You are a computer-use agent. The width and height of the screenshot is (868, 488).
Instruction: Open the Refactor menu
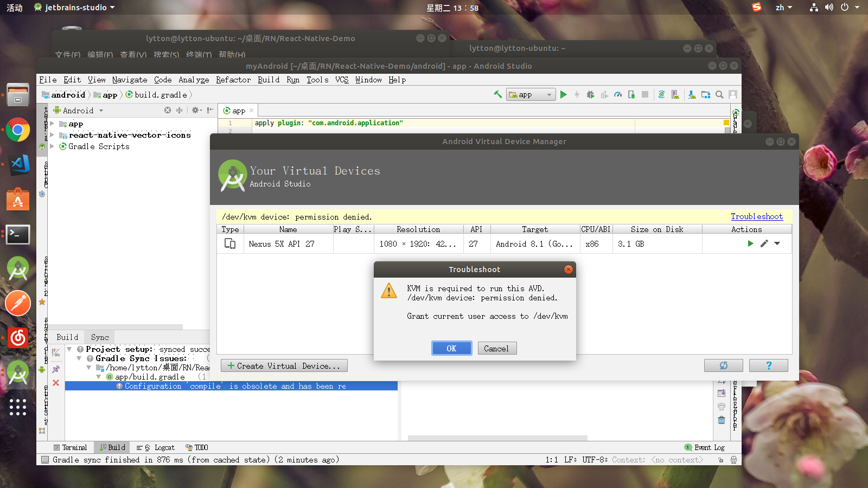[233, 80]
